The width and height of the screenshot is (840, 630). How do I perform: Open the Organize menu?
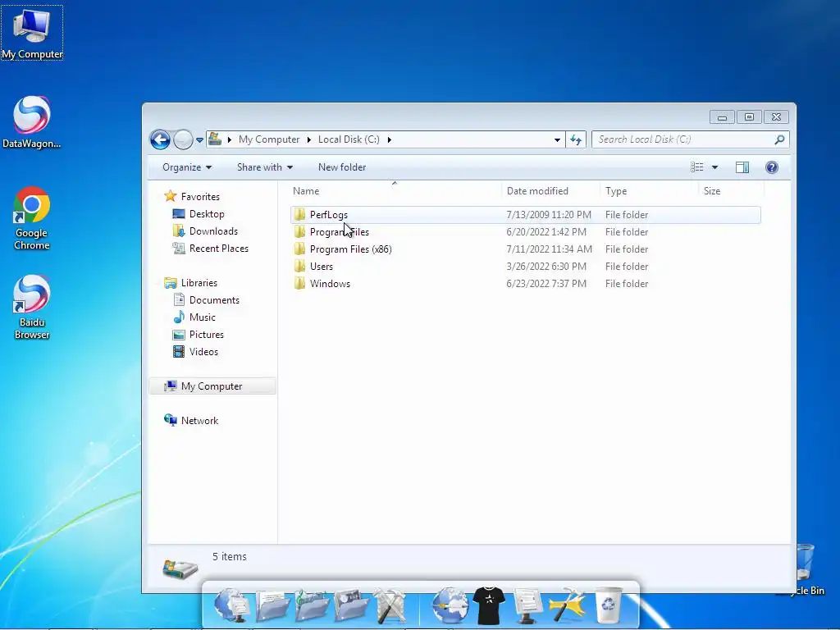tap(187, 167)
